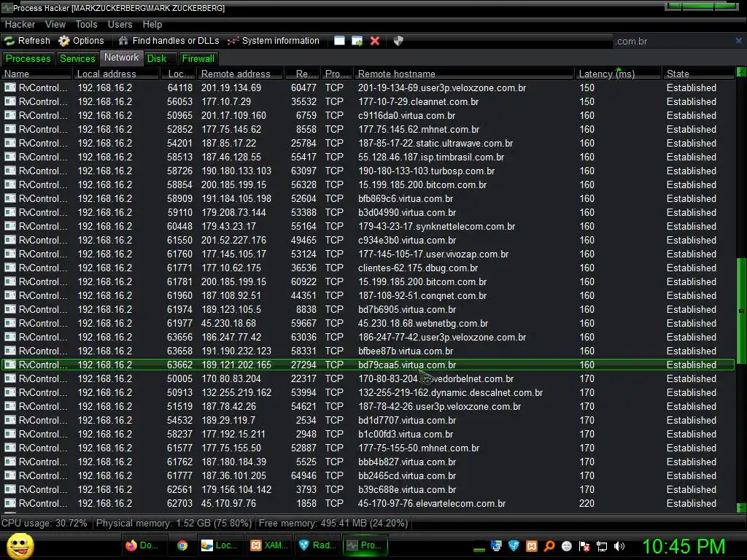Click the find window toolbar icon

click(339, 41)
